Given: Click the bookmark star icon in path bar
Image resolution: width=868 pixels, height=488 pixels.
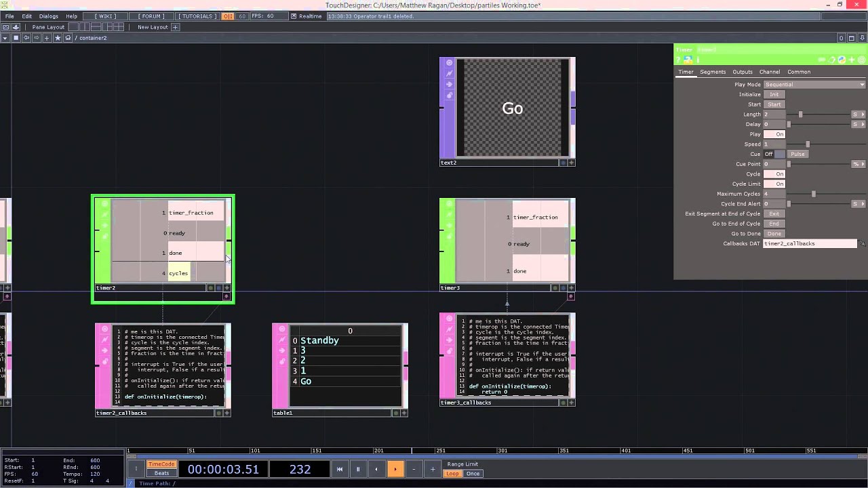Looking at the screenshot, I should pyautogui.click(x=58, y=38).
